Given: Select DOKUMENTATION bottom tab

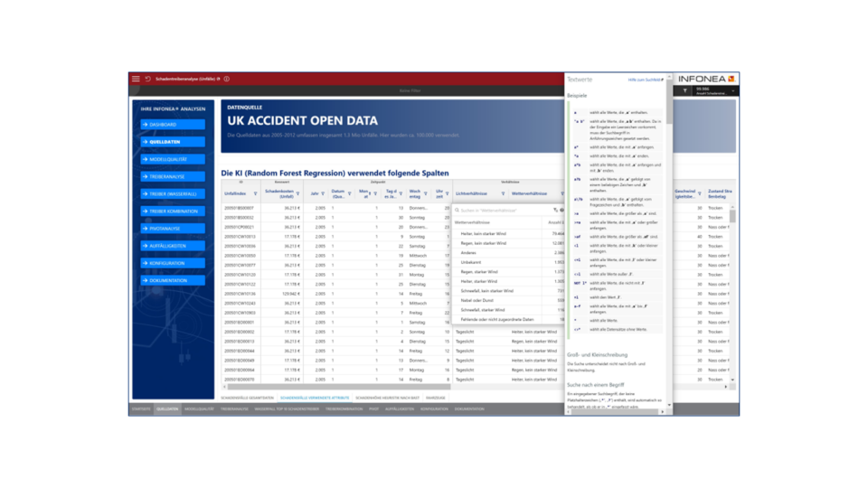Looking at the screenshot, I should [469, 409].
